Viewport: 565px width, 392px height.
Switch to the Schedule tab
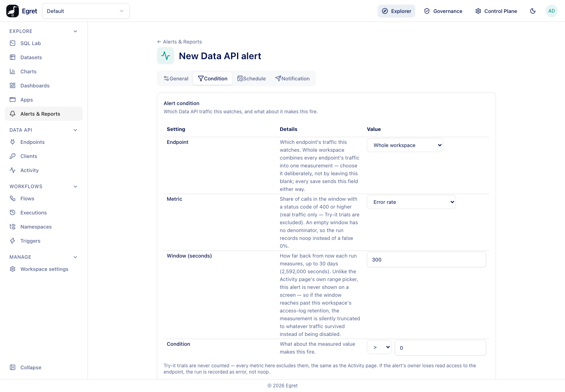252,78
